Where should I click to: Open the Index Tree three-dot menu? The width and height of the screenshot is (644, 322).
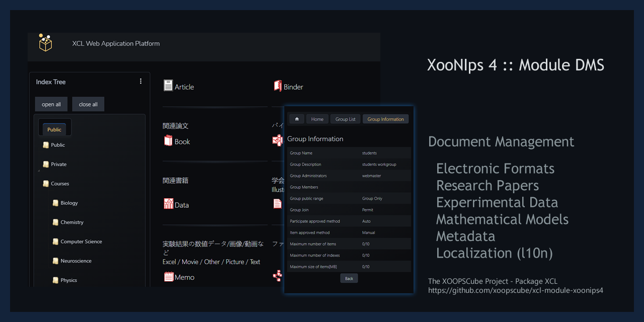(x=140, y=81)
